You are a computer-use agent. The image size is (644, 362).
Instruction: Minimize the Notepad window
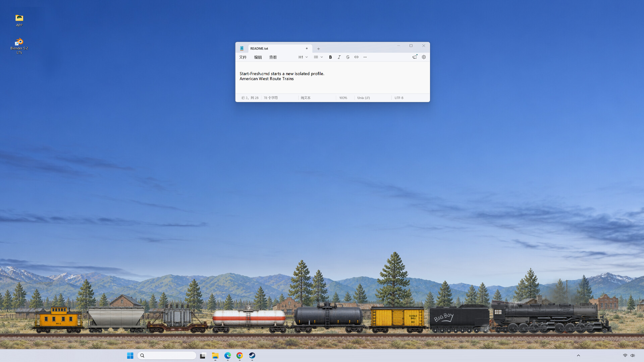[398, 46]
